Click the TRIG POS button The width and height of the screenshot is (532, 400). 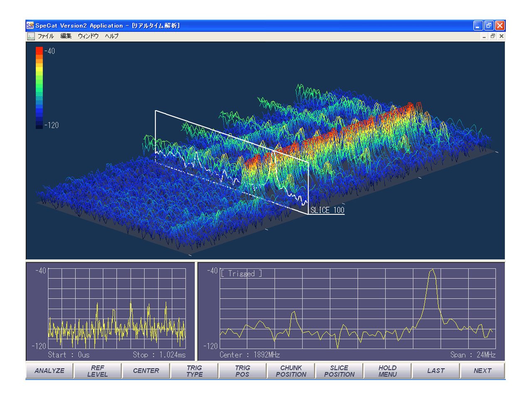(x=242, y=371)
